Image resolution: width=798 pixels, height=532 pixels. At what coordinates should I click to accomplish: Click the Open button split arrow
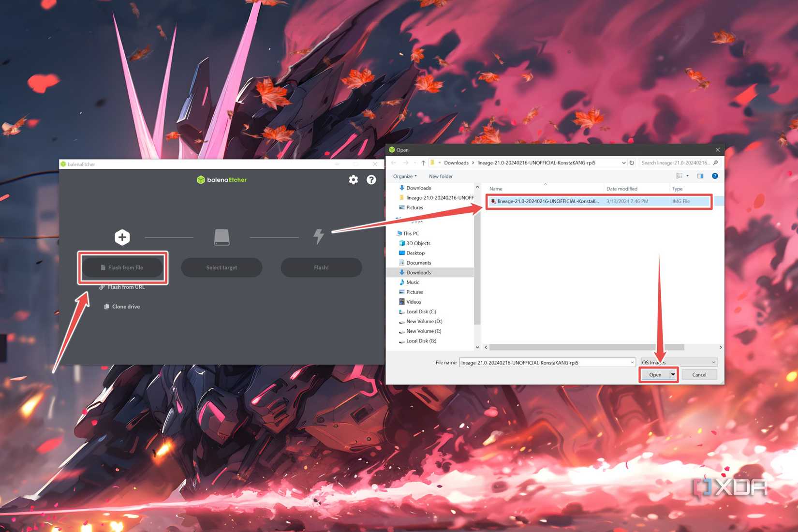pos(673,375)
